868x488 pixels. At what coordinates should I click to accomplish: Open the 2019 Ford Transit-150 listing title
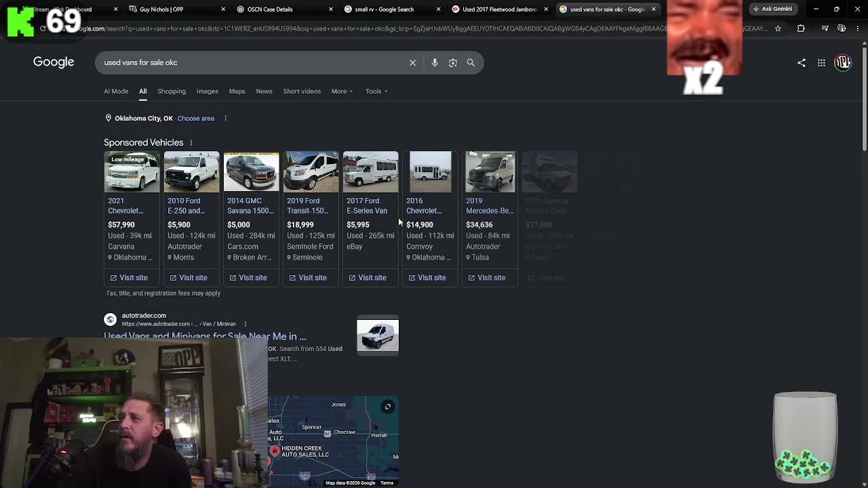coord(308,206)
